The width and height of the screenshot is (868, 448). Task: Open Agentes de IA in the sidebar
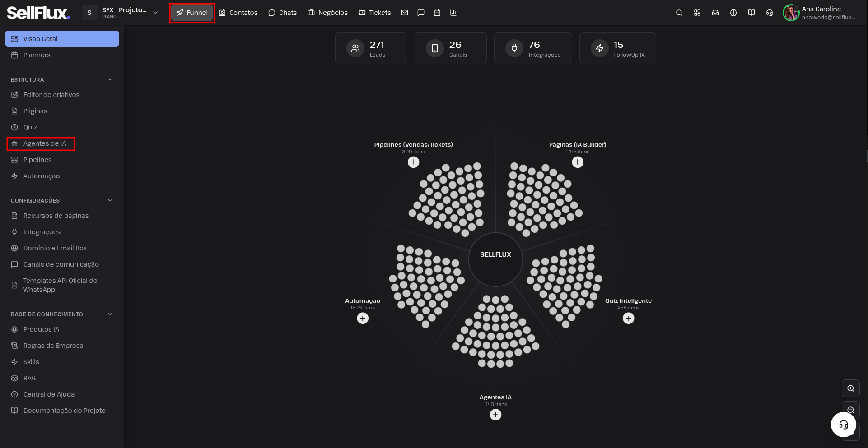pyautogui.click(x=62, y=143)
